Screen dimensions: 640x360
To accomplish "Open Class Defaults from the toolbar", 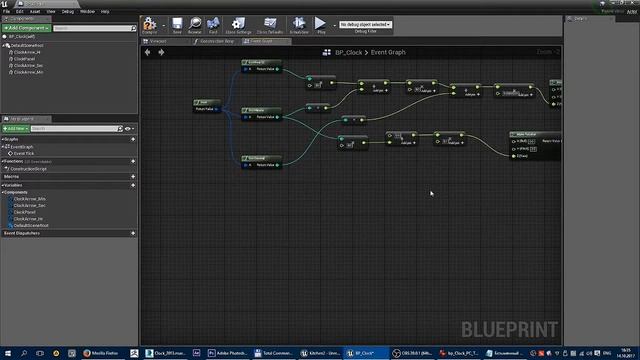I will click(x=270, y=24).
